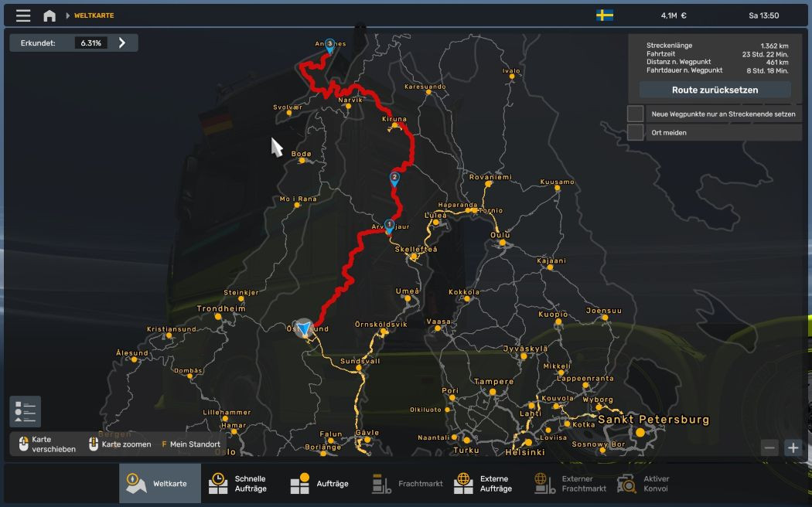The width and height of the screenshot is (812, 507).
Task: Zoom out the map with minus button
Action: coord(769,447)
